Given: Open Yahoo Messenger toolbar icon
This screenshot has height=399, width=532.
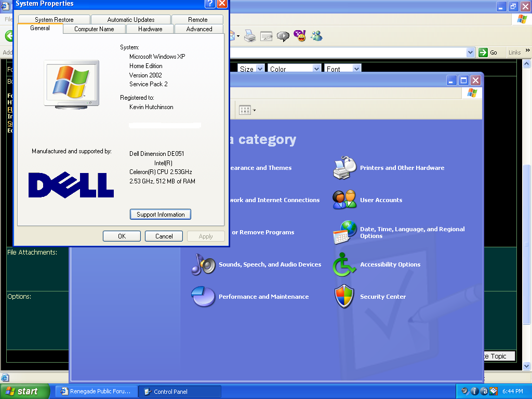Looking at the screenshot, I should 300,36.
